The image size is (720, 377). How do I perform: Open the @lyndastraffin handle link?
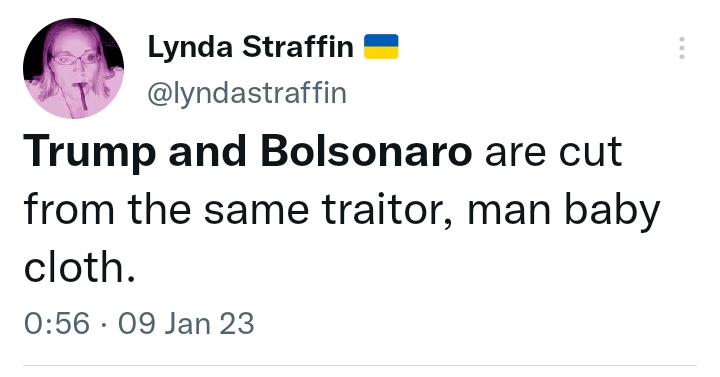coord(247,93)
